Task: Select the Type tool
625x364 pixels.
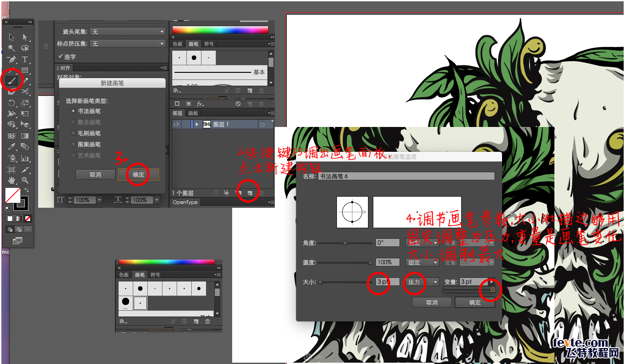Action: tap(25, 59)
